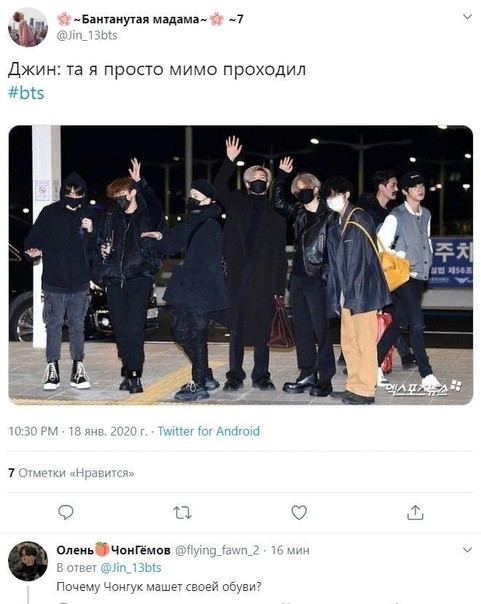Click the reply speech bubble icon
481x604 pixels.
point(66,512)
